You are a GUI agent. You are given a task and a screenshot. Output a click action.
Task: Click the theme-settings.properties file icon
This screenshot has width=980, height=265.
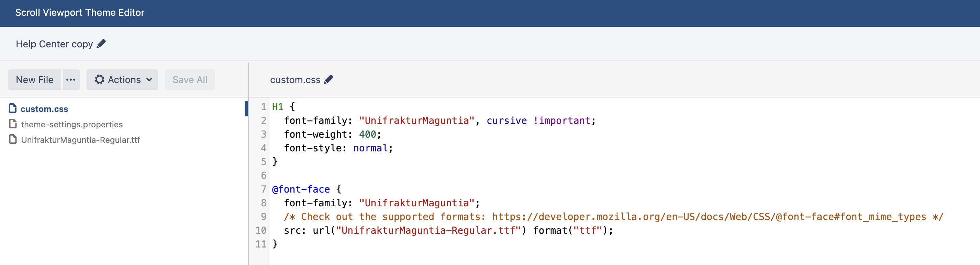click(13, 124)
